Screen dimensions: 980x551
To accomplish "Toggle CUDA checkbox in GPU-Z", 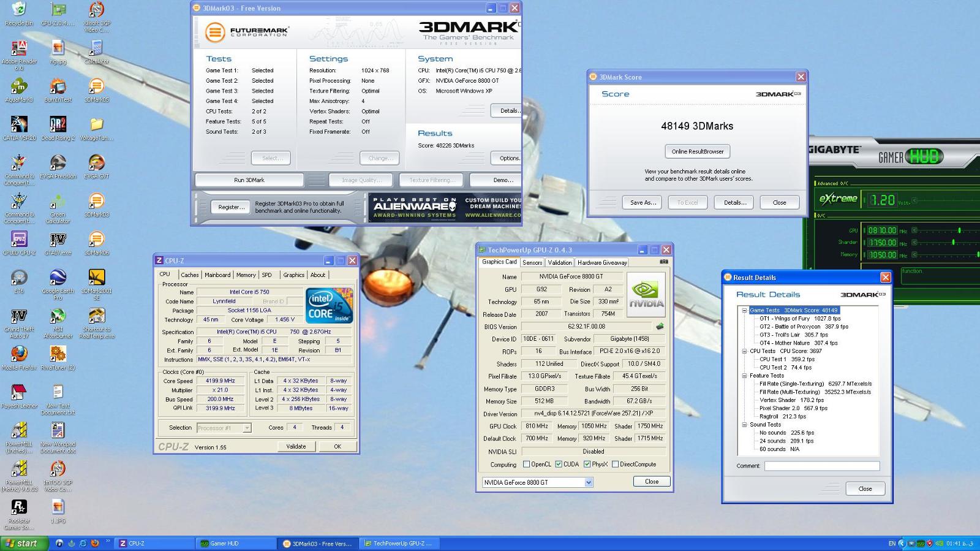I will point(559,464).
